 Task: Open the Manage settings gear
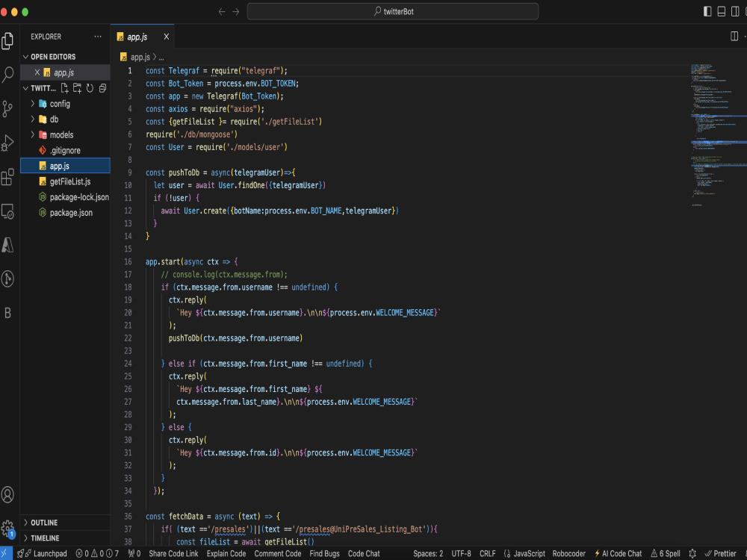coord(7,528)
